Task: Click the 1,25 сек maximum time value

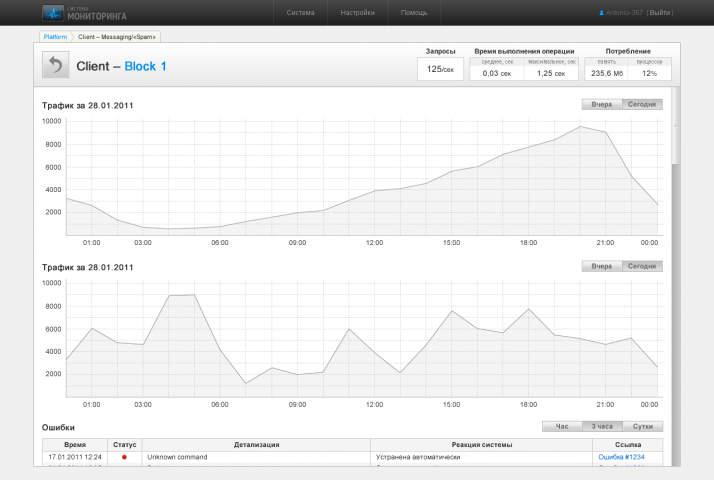Action: click(x=551, y=73)
